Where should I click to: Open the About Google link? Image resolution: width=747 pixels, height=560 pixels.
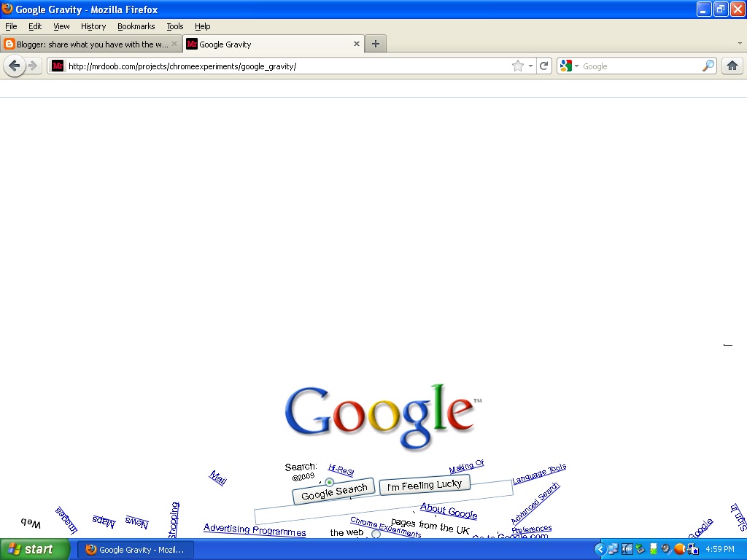(449, 510)
